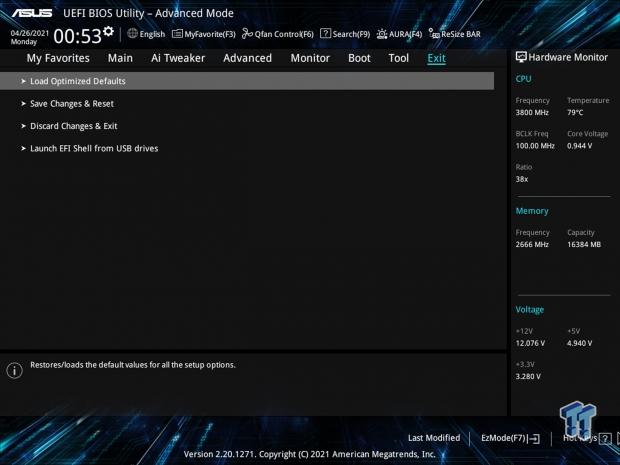
Task: Click the ReSize BAR icon
Action: coord(434,34)
